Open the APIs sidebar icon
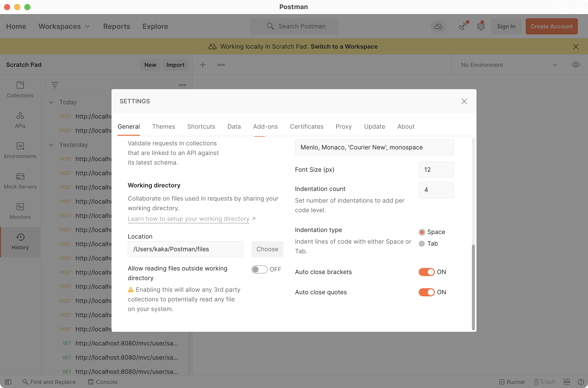Image resolution: width=588 pixels, height=388 pixels. [20, 120]
